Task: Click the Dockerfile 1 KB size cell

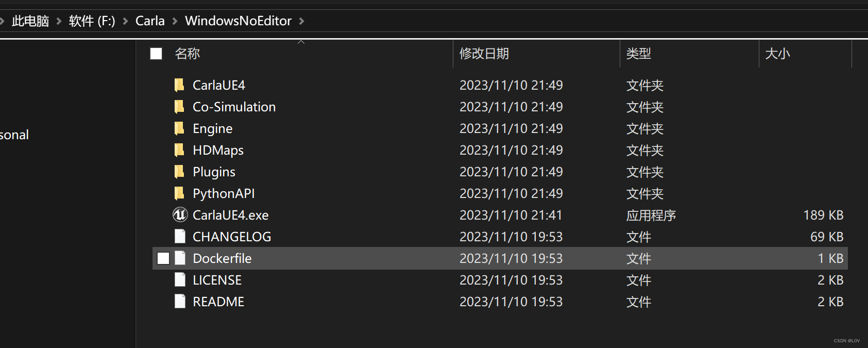Action: pyautogui.click(x=830, y=258)
